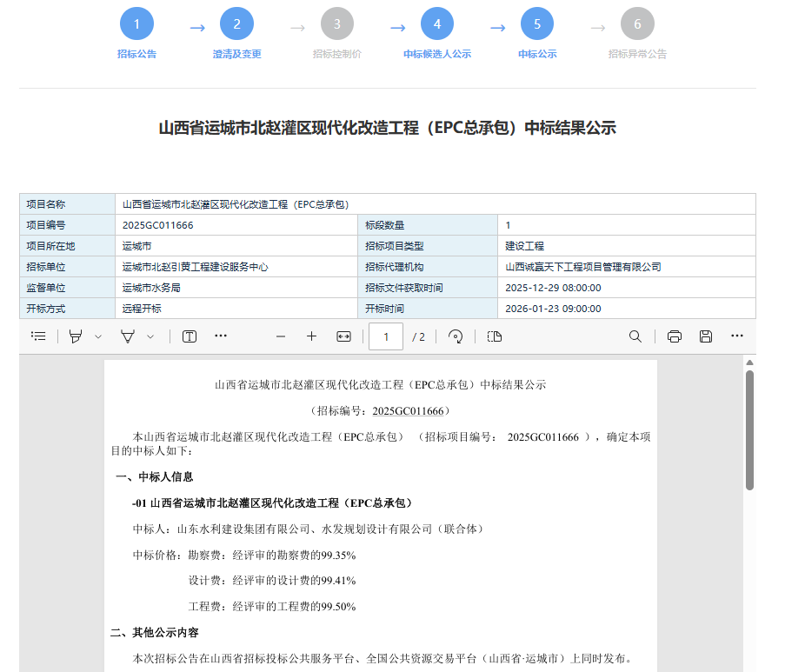Search within the PDF document

click(635, 336)
